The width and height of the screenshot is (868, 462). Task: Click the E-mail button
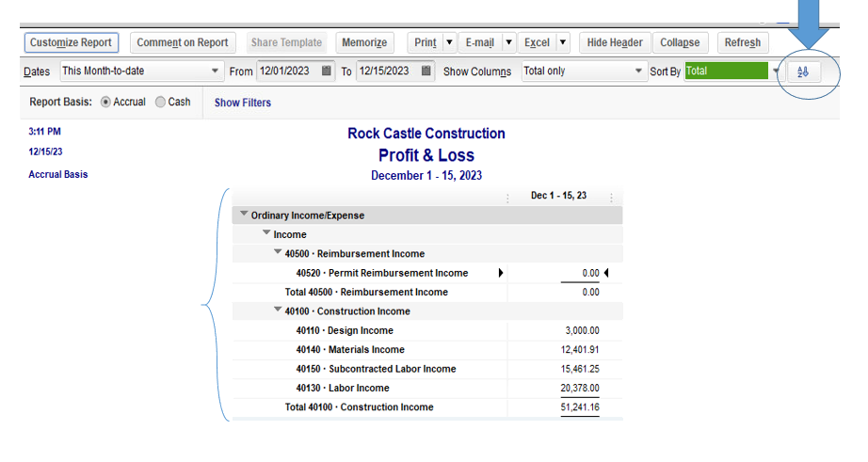click(479, 42)
